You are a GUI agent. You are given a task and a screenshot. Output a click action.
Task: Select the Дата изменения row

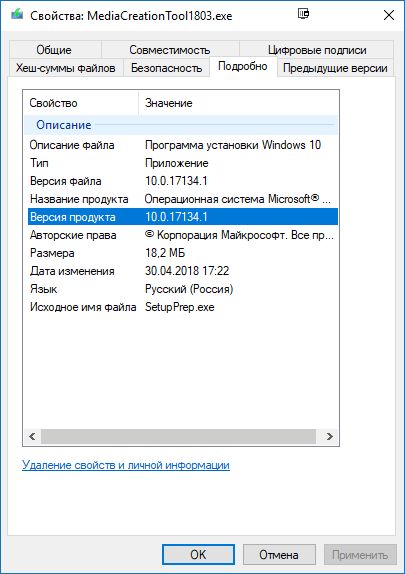pos(183,271)
